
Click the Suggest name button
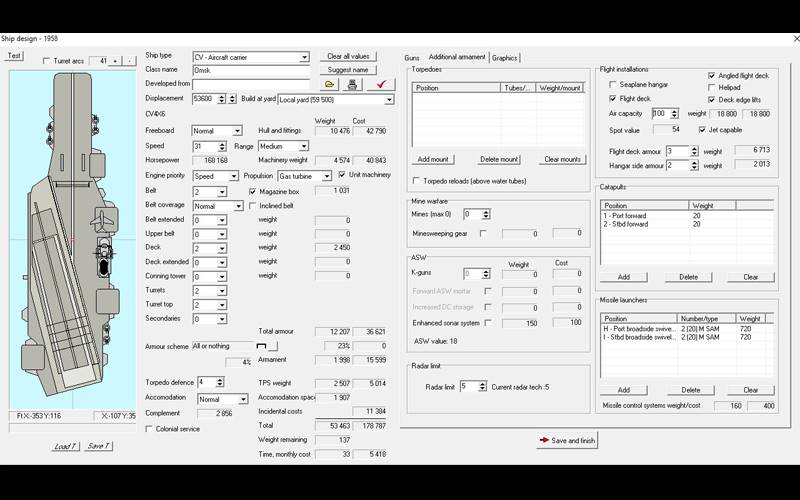(348, 70)
